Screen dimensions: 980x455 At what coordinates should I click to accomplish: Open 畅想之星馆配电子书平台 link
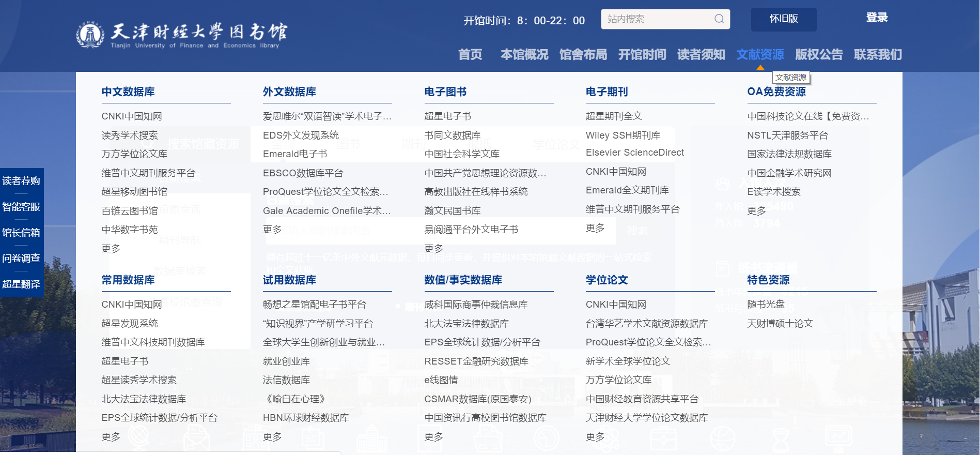pyautogui.click(x=315, y=305)
